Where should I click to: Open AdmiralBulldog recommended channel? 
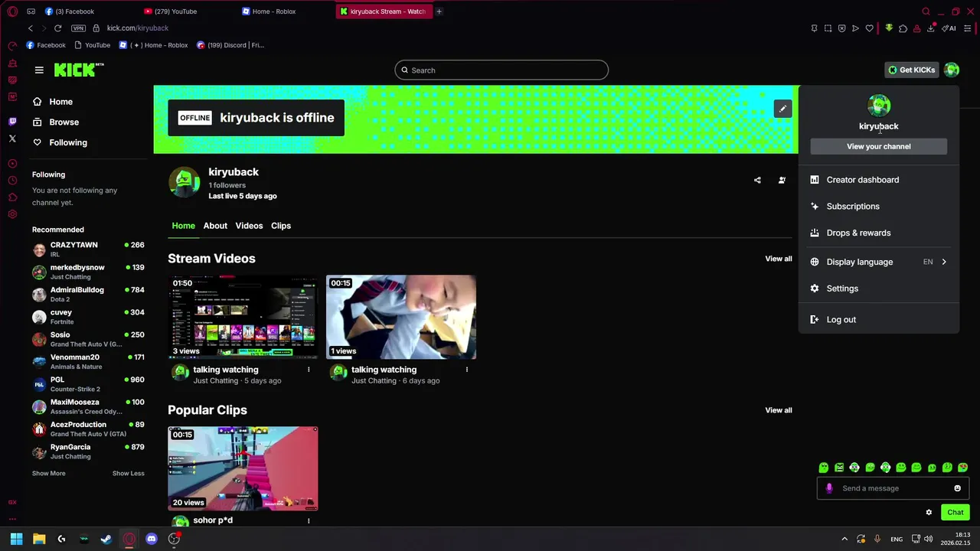pyautogui.click(x=88, y=294)
